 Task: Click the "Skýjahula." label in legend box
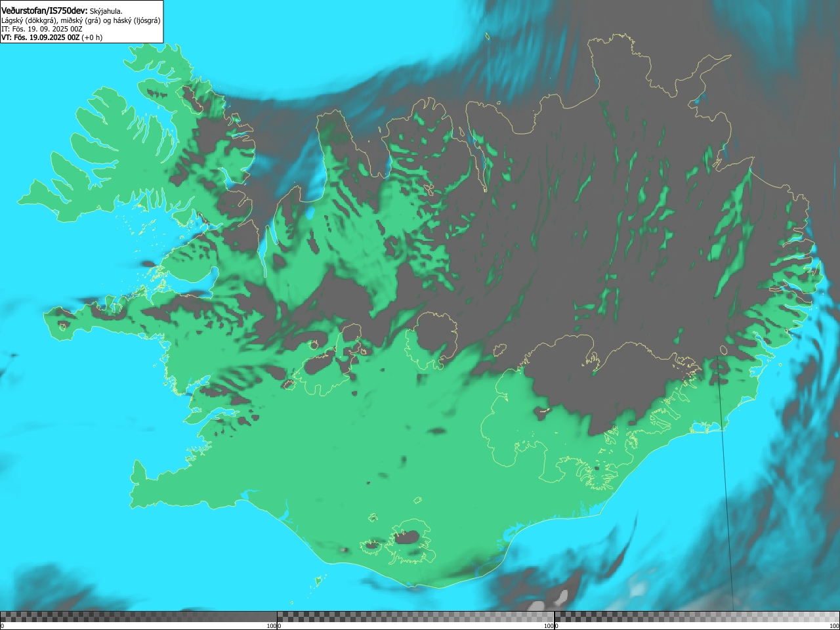106,11
